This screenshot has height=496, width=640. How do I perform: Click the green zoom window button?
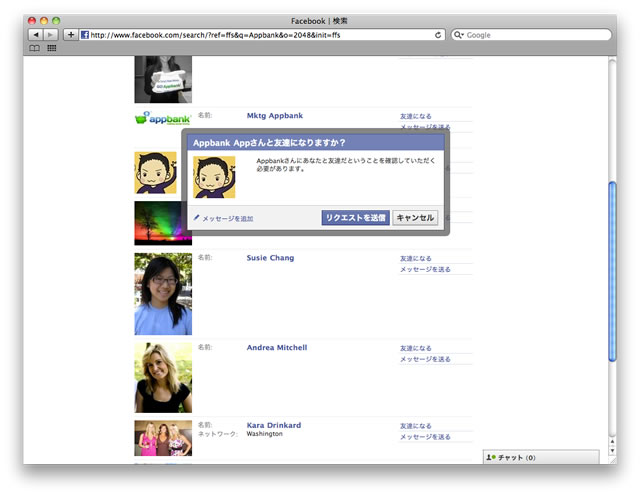[x=56, y=20]
